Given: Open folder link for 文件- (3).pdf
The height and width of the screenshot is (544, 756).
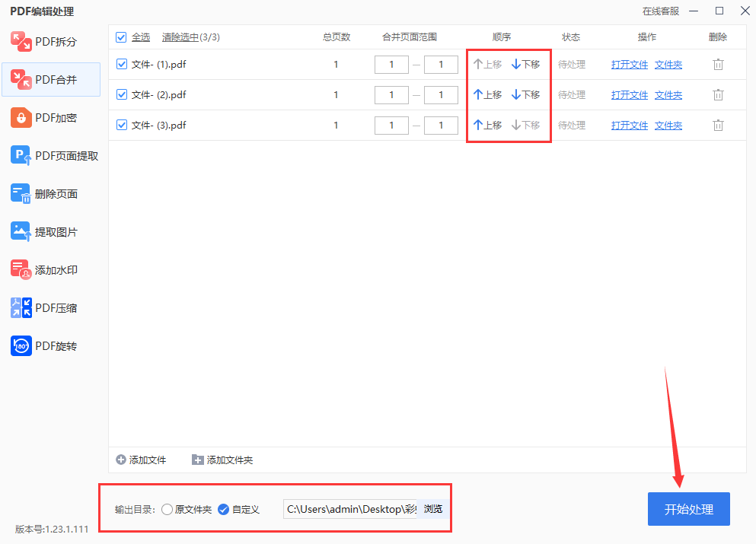Looking at the screenshot, I should tap(668, 126).
